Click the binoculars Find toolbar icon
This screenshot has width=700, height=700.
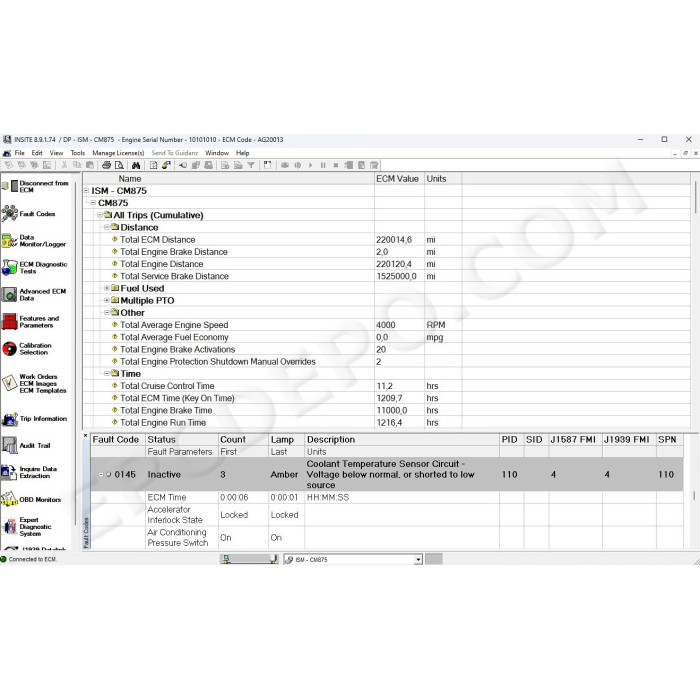click(x=136, y=165)
